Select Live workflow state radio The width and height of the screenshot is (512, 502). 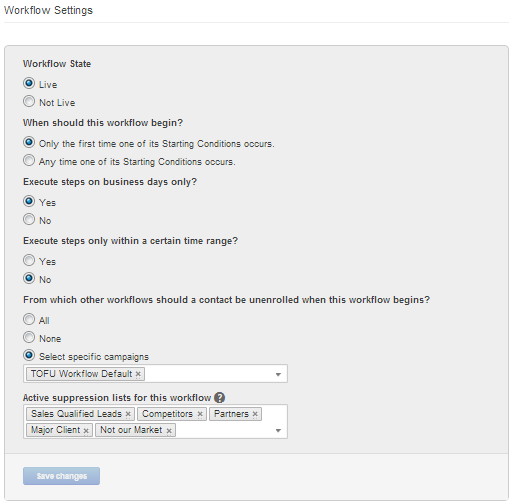tap(29, 83)
